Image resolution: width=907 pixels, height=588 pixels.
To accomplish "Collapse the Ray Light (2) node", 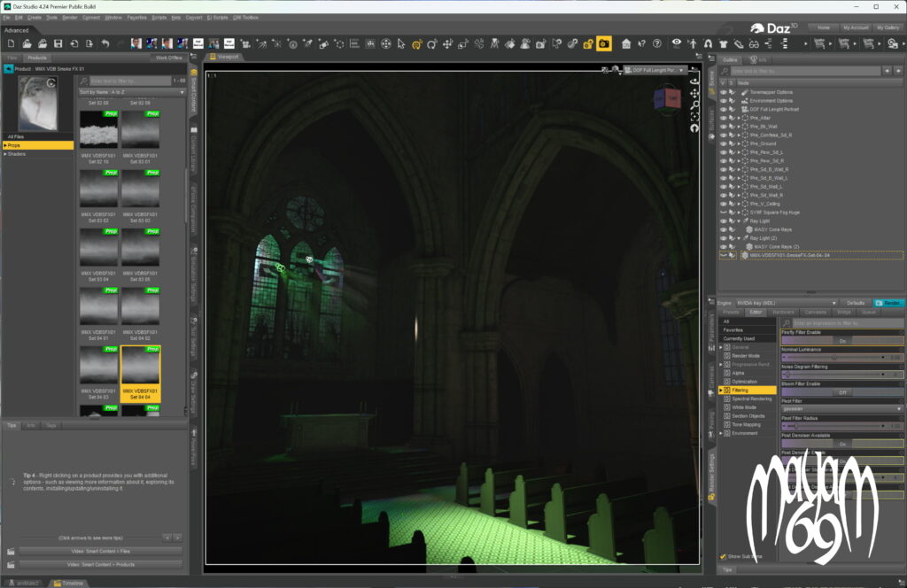I will tap(740, 238).
